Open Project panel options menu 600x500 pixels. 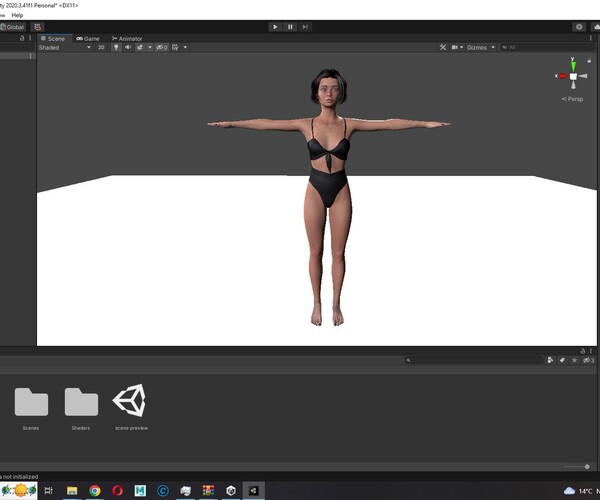(x=591, y=351)
